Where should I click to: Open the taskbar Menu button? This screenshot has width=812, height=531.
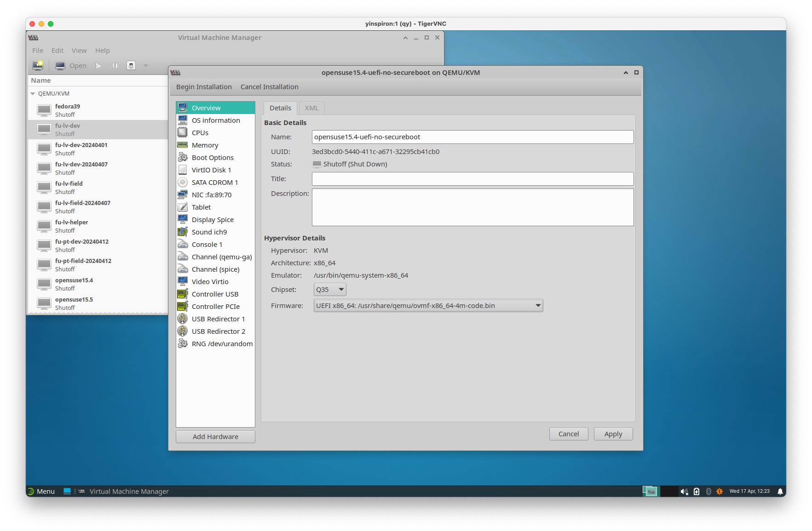tap(41, 491)
